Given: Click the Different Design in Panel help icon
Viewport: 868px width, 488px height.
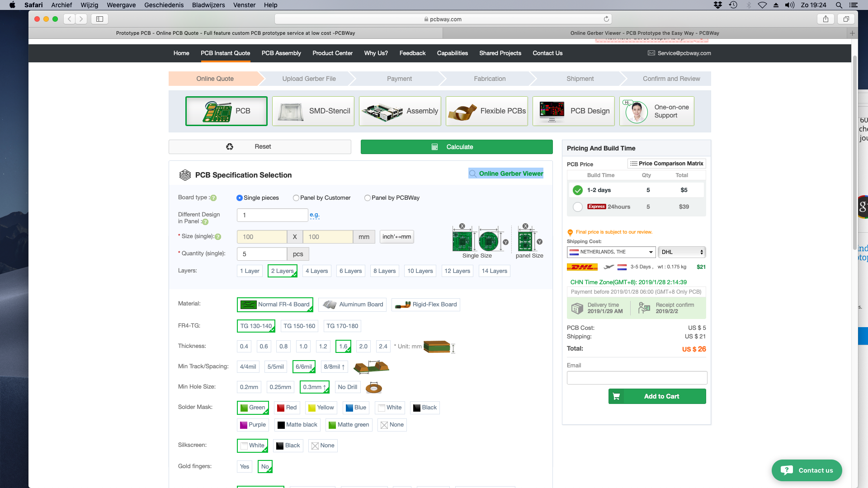Looking at the screenshot, I should [x=205, y=222].
